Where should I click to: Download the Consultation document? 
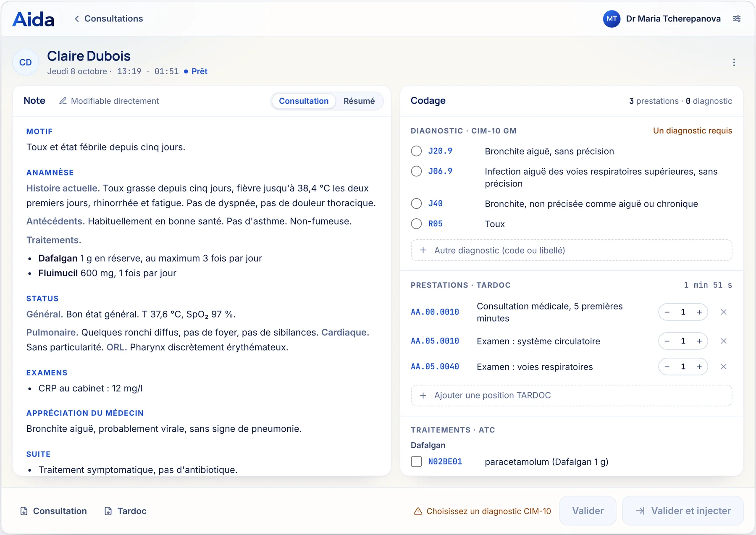[x=53, y=511]
